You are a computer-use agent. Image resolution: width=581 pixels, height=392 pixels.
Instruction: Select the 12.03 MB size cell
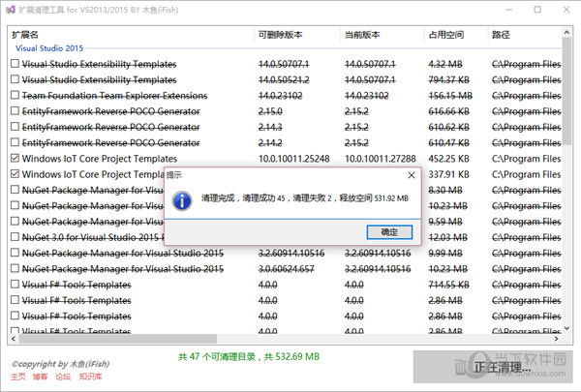(448, 237)
